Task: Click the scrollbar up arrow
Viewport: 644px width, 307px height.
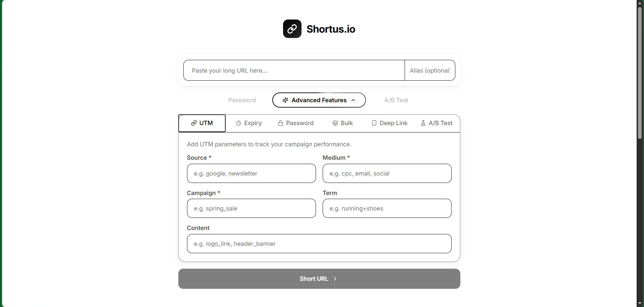Action: pyautogui.click(x=640, y=3)
